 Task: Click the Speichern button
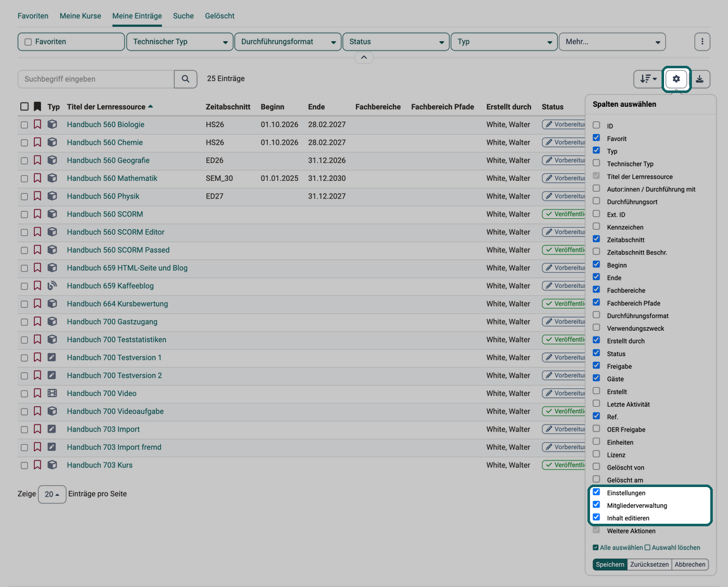[x=610, y=564]
